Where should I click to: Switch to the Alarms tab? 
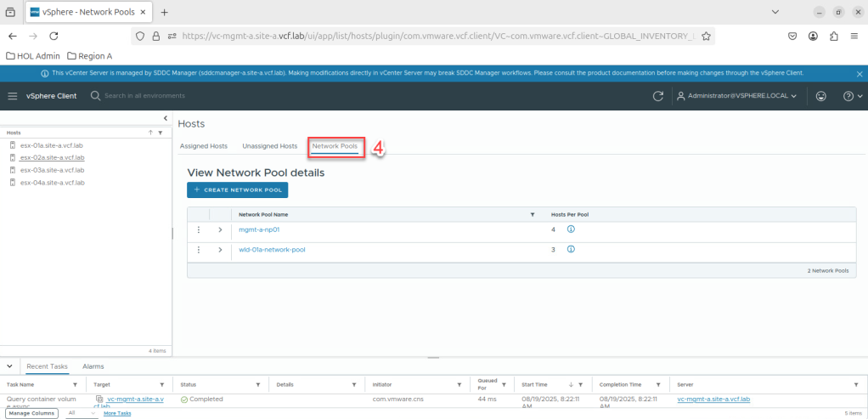[x=93, y=366]
